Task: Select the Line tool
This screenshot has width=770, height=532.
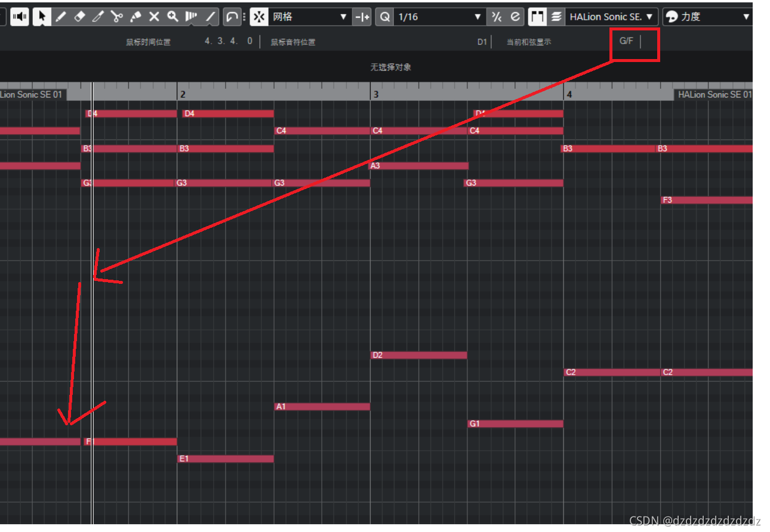Action: 210,17
